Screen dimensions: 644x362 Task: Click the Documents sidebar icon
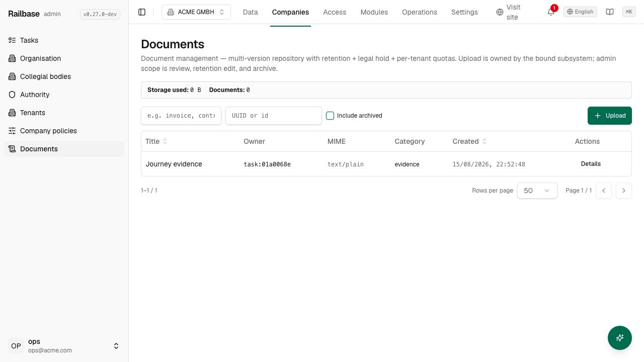(x=12, y=149)
